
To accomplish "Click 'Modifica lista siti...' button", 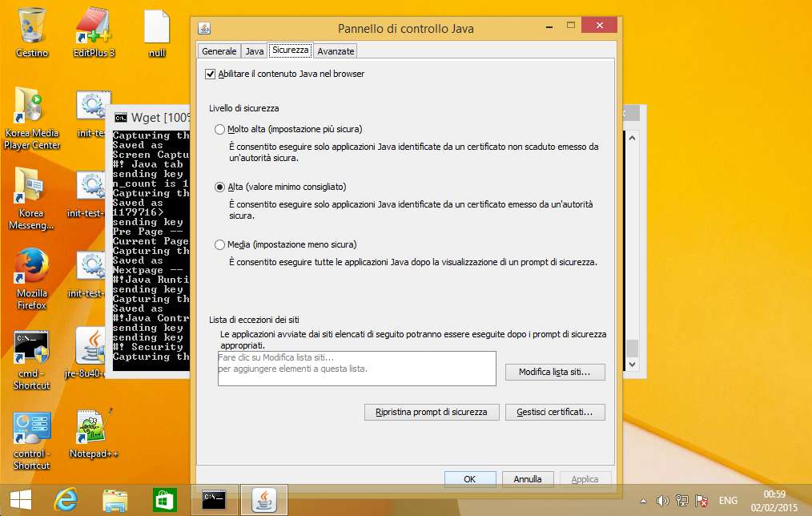I will [555, 373].
